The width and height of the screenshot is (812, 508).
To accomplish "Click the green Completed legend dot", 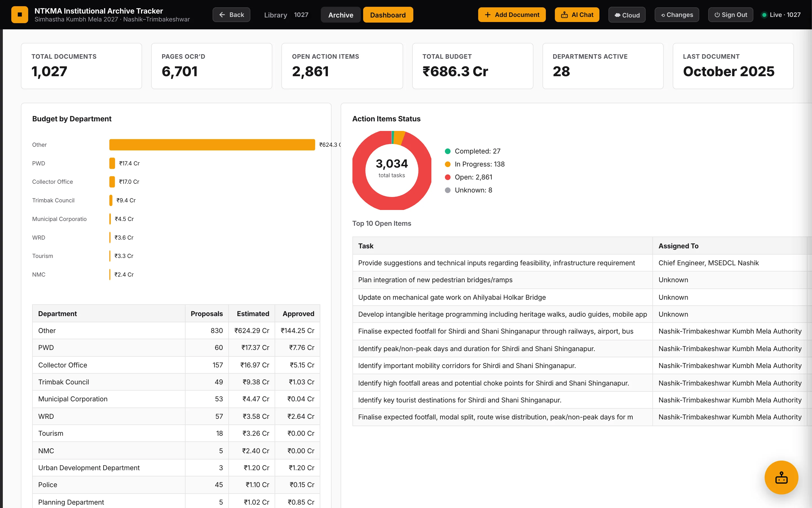I will pyautogui.click(x=448, y=151).
